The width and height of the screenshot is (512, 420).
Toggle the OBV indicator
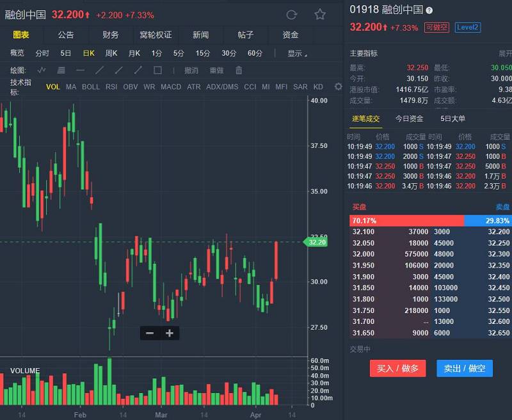coord(131,87)
